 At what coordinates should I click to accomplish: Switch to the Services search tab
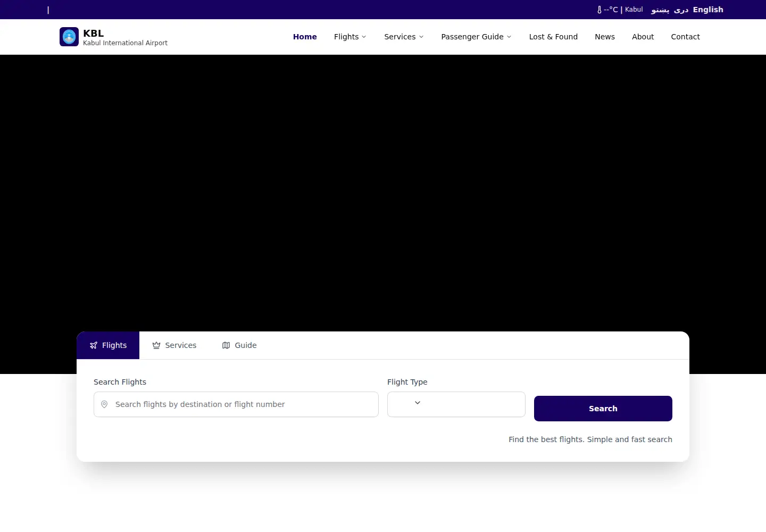click(174, 345)
